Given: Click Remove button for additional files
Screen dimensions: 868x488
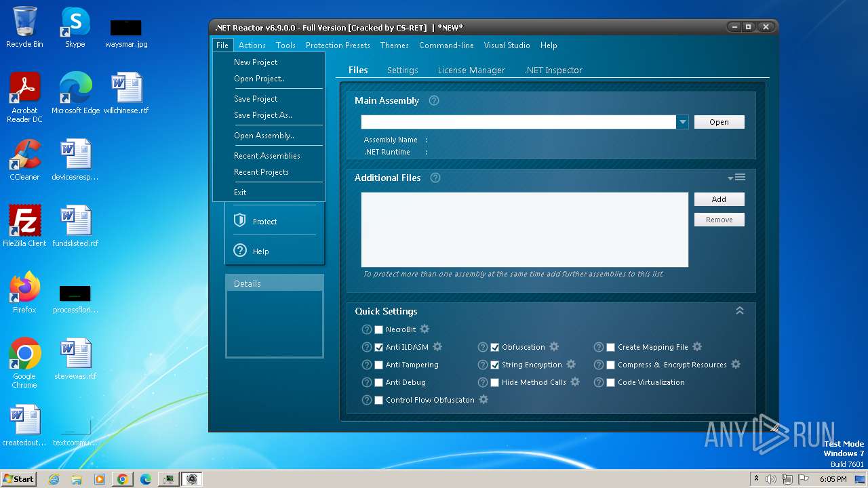Looking at the screenshot, I should click(719, 220).
